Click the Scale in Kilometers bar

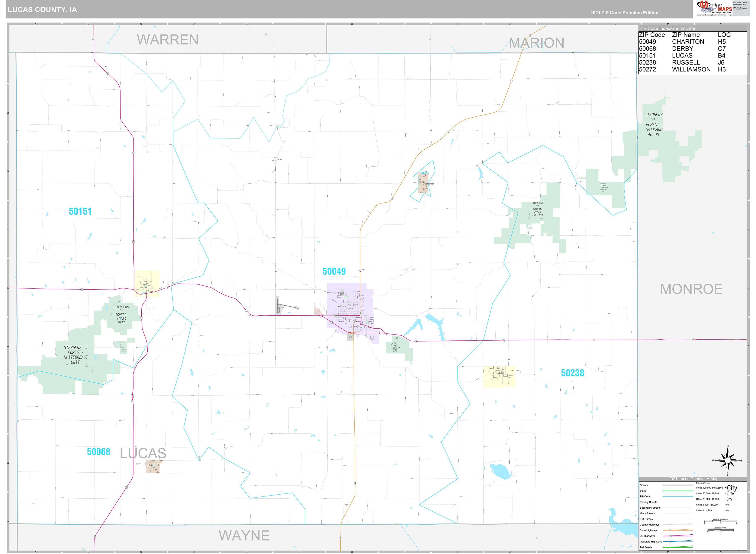click(x=720, y=522)
